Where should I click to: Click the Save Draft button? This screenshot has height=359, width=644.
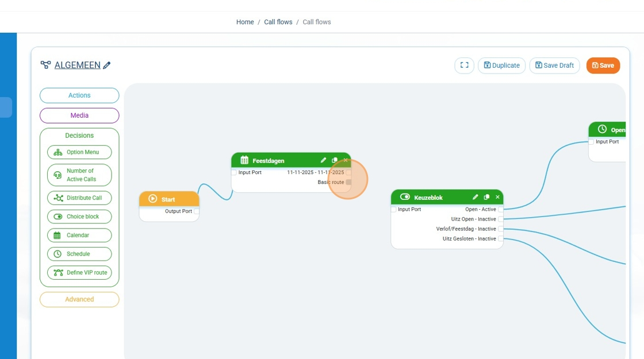click(554, 65)
